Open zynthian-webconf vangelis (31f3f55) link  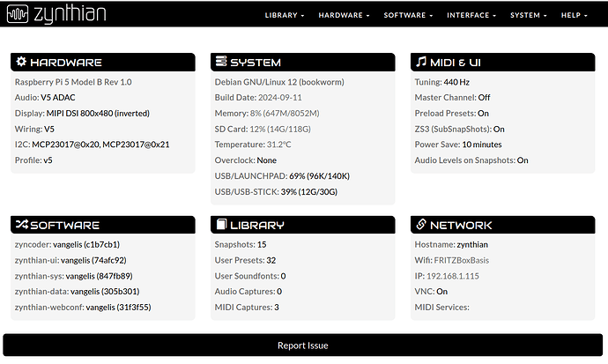118,307
